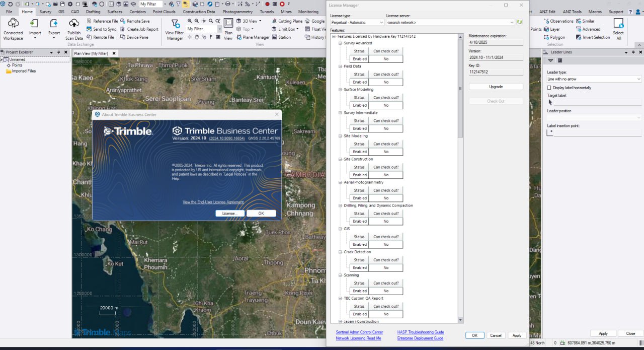Viewport: 644px width, 350px height.
Task: Click Reference File in Data Exchange
Action: click(x=102, y=21)
